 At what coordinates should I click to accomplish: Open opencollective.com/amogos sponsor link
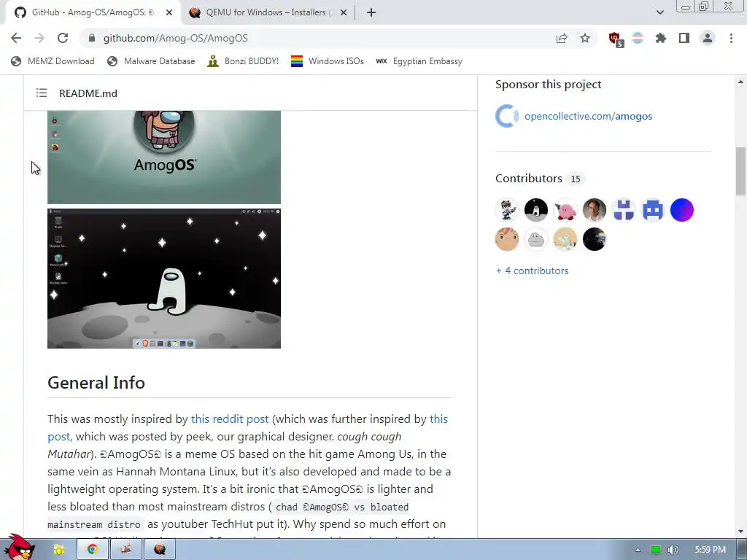[589, 116]
